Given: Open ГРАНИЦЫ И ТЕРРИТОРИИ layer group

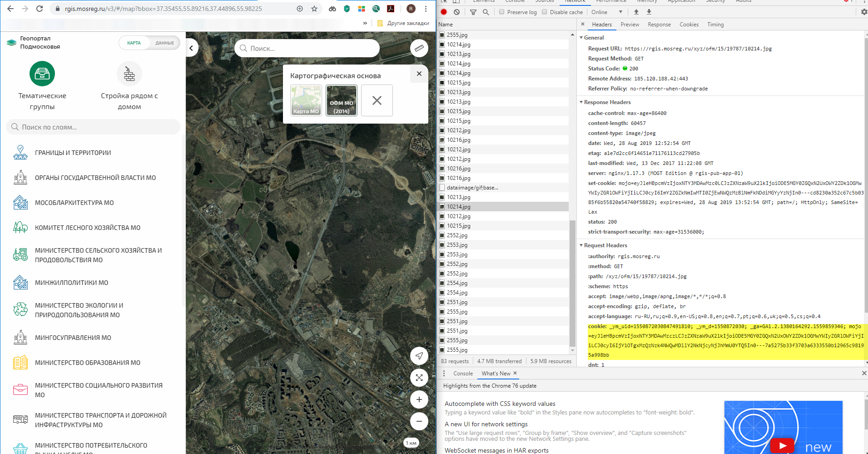Looking at the screenshot, I should [x=73, y=153].
